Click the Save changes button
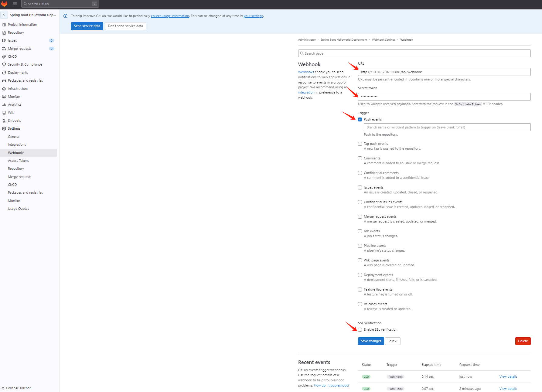Screen dimensions: 542x392 [371, 341]
